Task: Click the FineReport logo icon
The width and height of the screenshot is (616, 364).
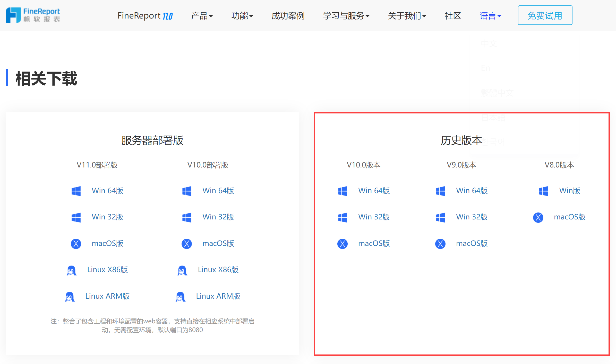Action: tap(13, 15)
